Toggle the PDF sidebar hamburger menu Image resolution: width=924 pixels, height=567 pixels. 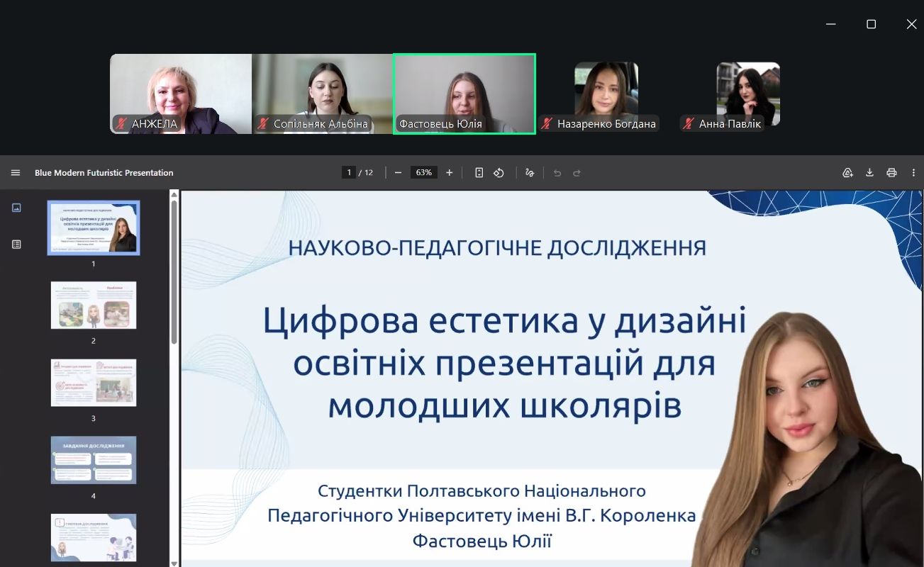(16, 173)
